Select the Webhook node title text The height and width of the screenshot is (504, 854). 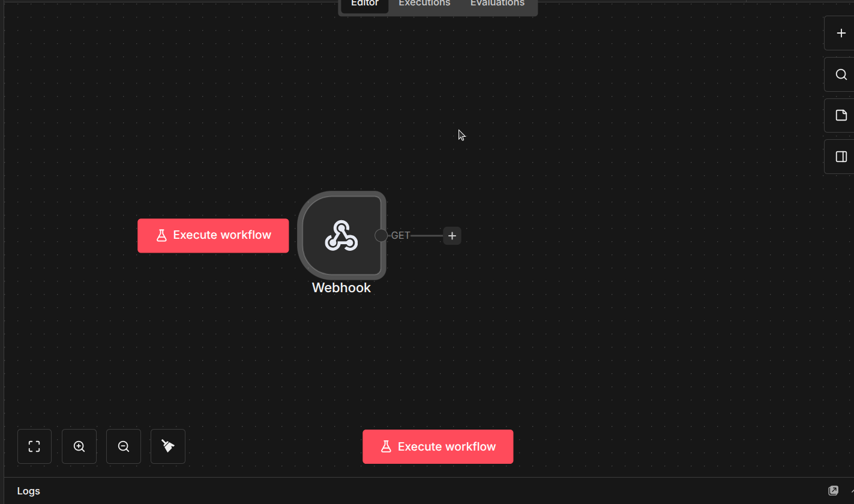click(x=341, y=287)
